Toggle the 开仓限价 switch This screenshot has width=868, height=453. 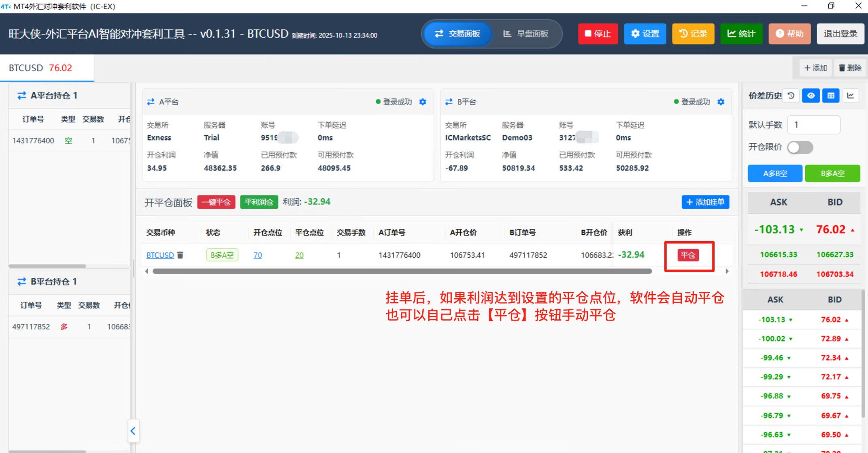tap(800, 147)
